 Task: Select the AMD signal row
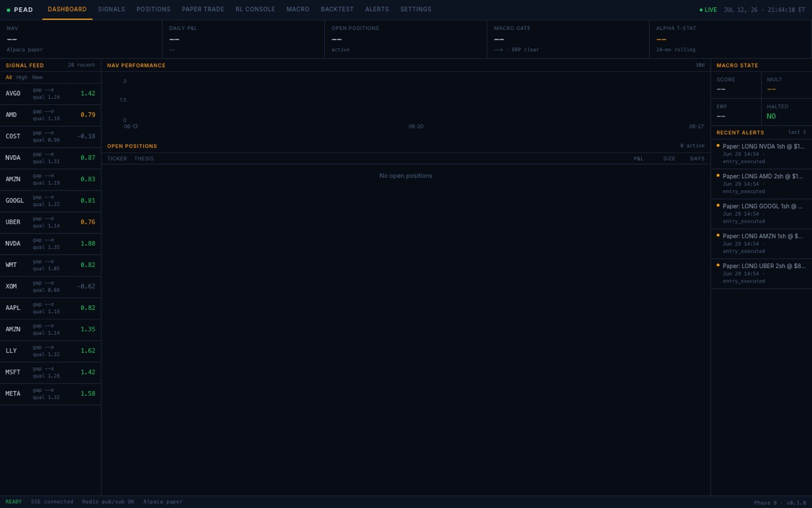coord(50,115)
